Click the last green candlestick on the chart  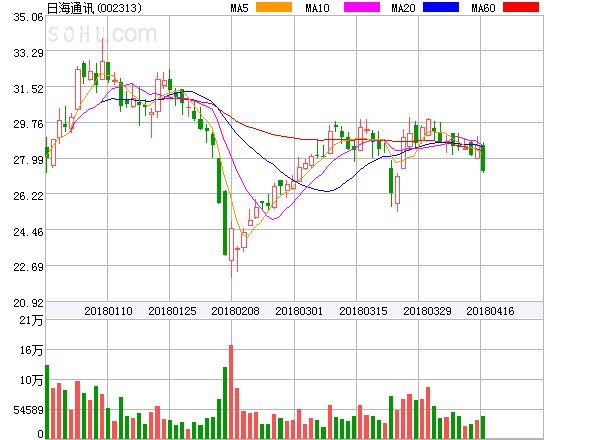(483, 158)
